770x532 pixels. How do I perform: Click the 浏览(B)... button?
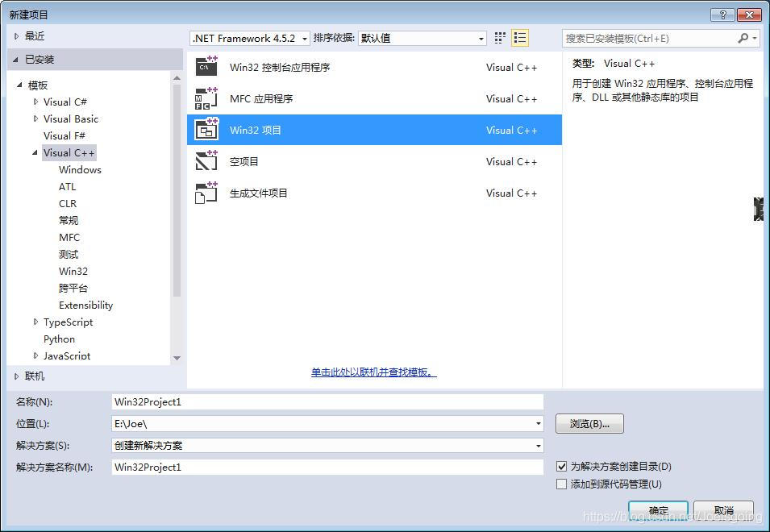pos(589,423)
